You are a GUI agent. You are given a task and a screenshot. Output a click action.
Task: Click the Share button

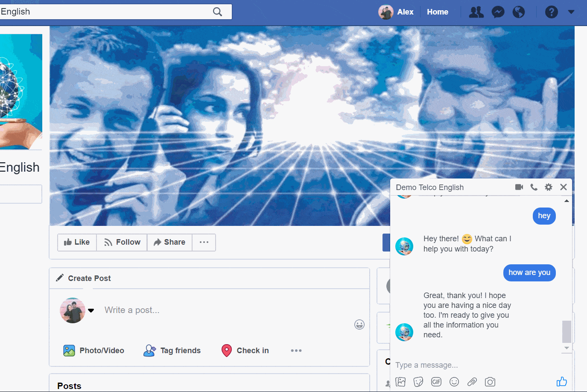pos(169,242)
